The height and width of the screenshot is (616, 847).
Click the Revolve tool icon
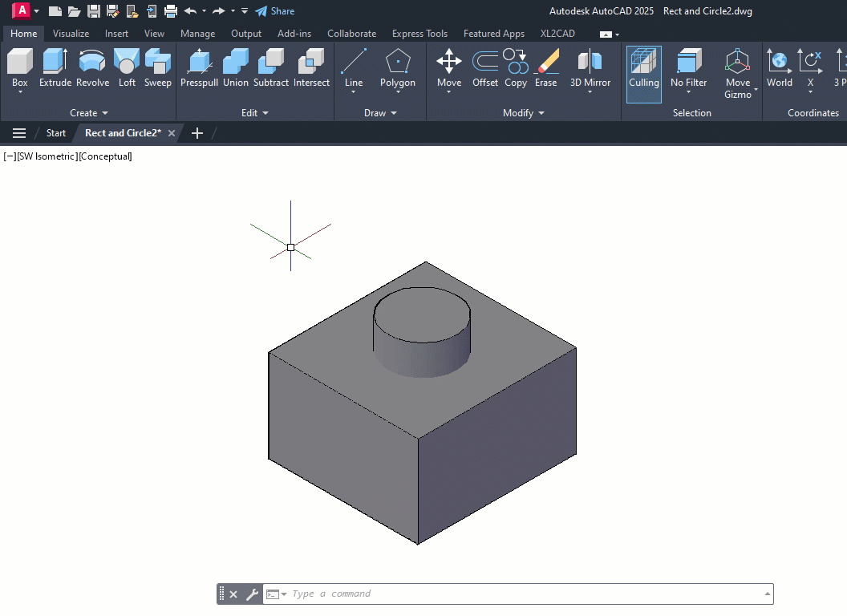pyautogui.click(x=92, y=61)
